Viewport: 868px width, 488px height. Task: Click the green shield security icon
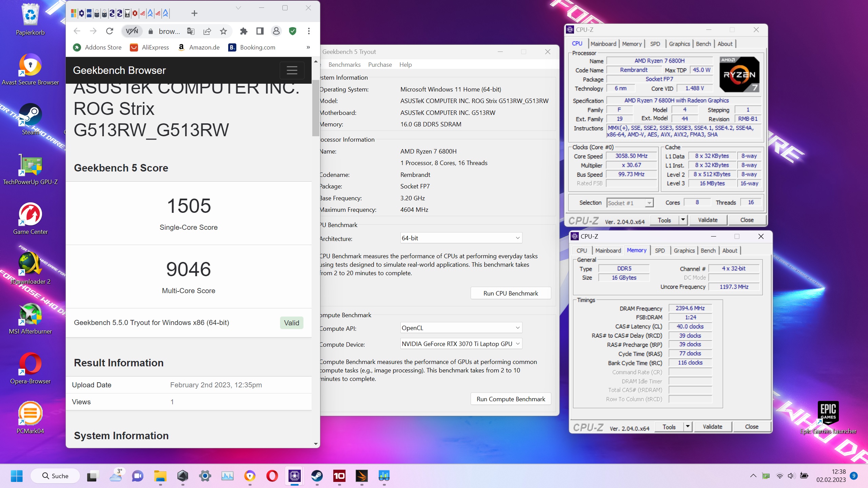[x=293, y=31]
